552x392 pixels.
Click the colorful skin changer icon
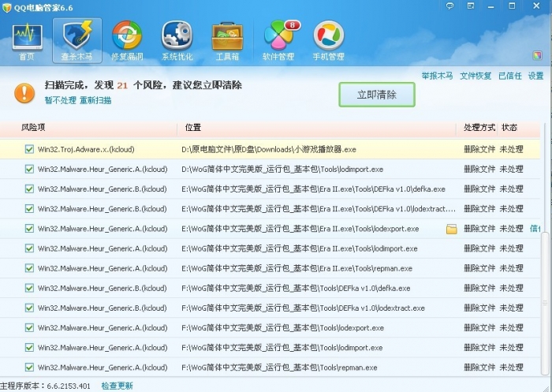pos(537,55)
